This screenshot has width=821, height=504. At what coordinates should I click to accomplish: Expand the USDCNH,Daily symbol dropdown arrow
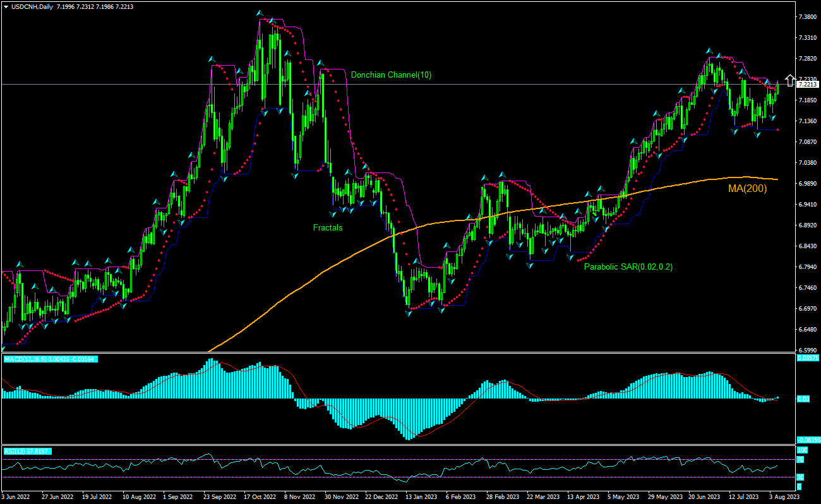6,7
